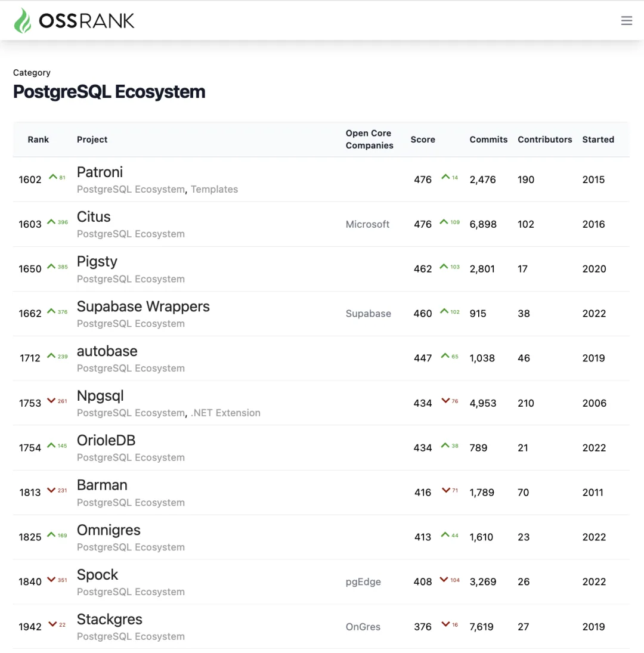Click the Started column header
Screen dimensions: 644x653
(598, 140)
